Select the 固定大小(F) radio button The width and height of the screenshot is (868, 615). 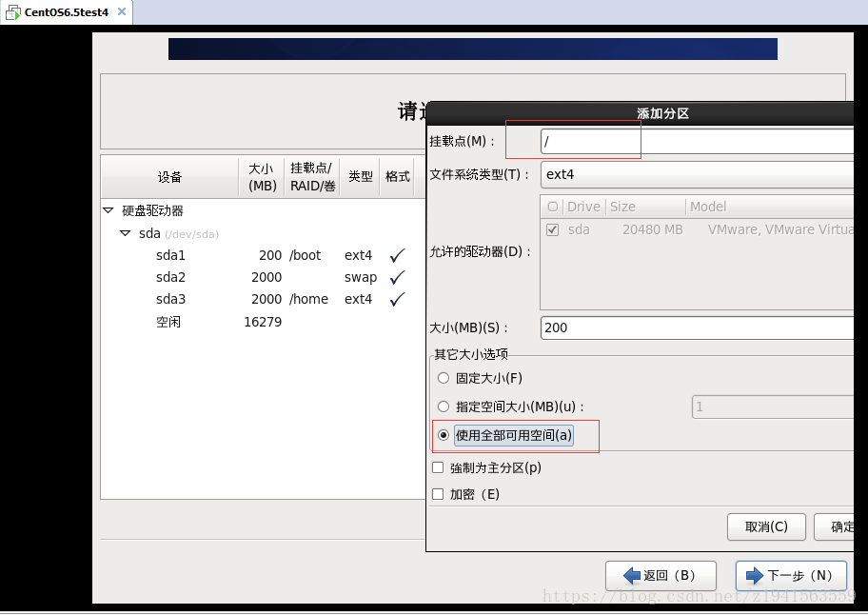pos(444,378)
